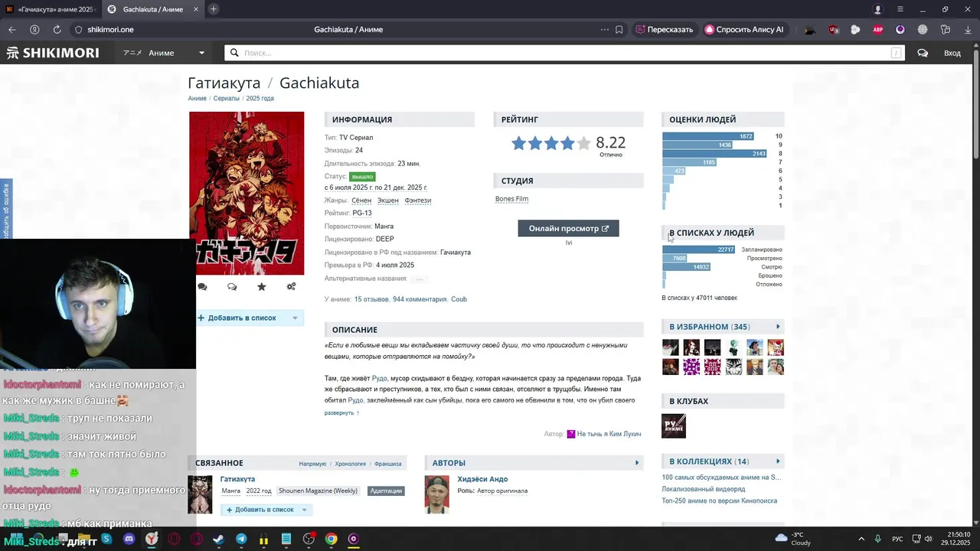Open comments icon under the poster
This screenshot has width=980, height=551.
coord(202,287)
